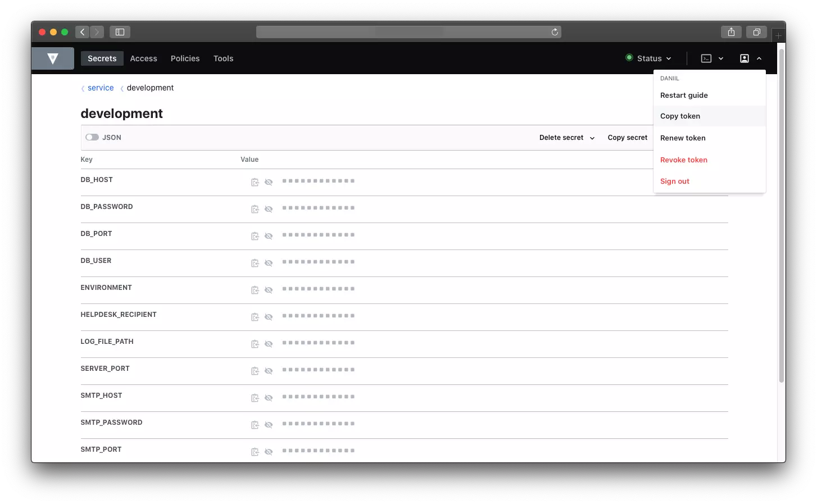Copy the SMTP_PORT value to clipboard
The width and height of the screenshot is (817, 504).
[255, 452]
